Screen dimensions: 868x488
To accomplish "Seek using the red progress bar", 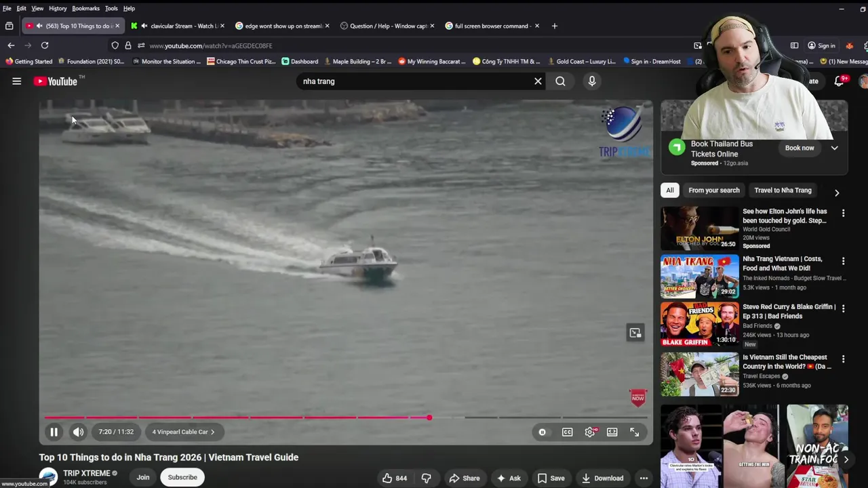I will coord(346,418).
